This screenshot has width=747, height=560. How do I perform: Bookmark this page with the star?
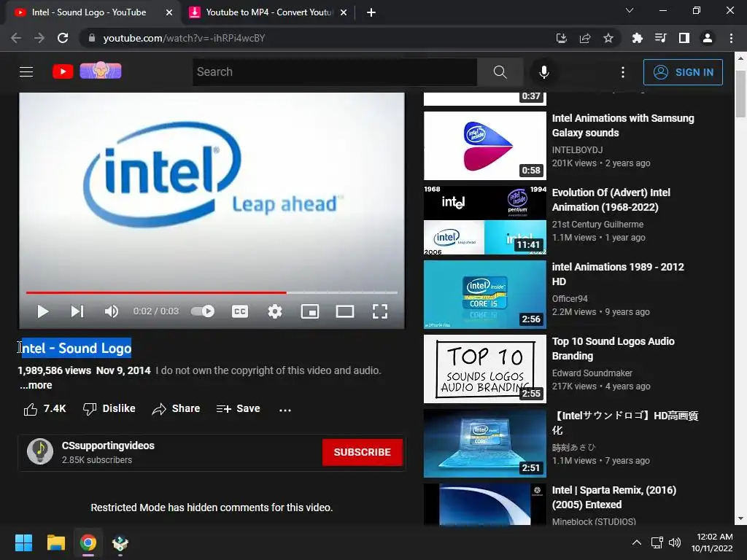point(608,38)
